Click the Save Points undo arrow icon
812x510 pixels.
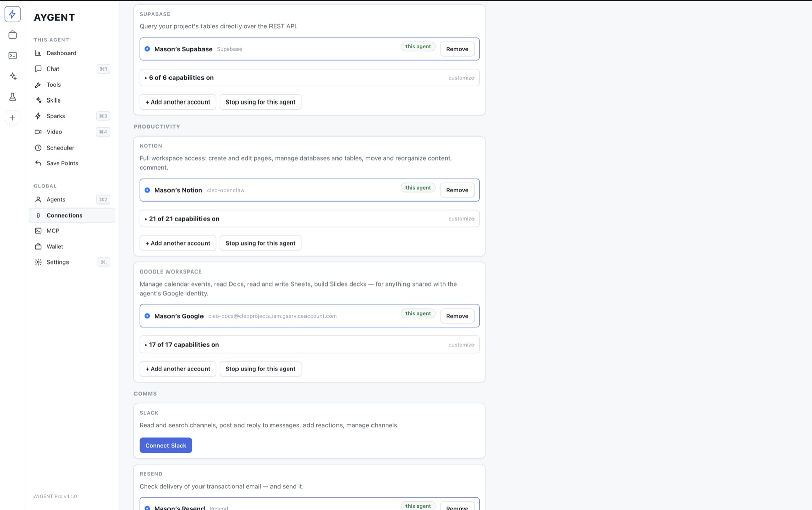point(38,163)
